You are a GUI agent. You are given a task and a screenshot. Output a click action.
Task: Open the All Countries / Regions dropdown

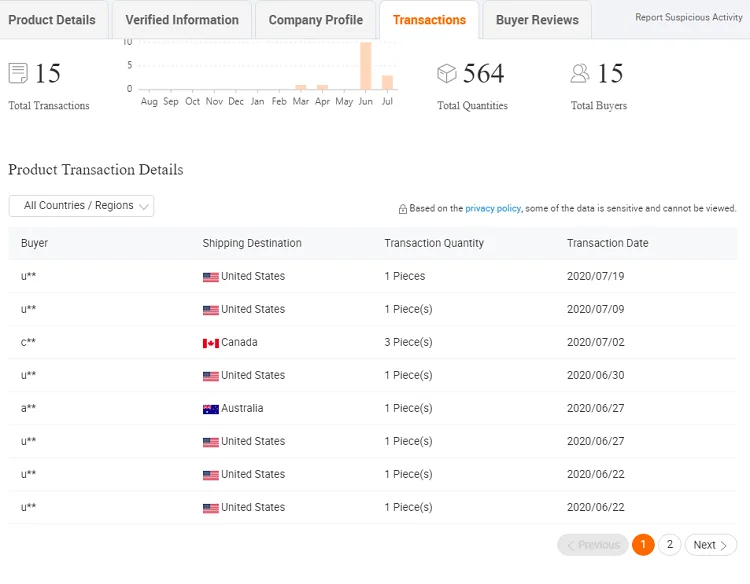click(81, 206)
